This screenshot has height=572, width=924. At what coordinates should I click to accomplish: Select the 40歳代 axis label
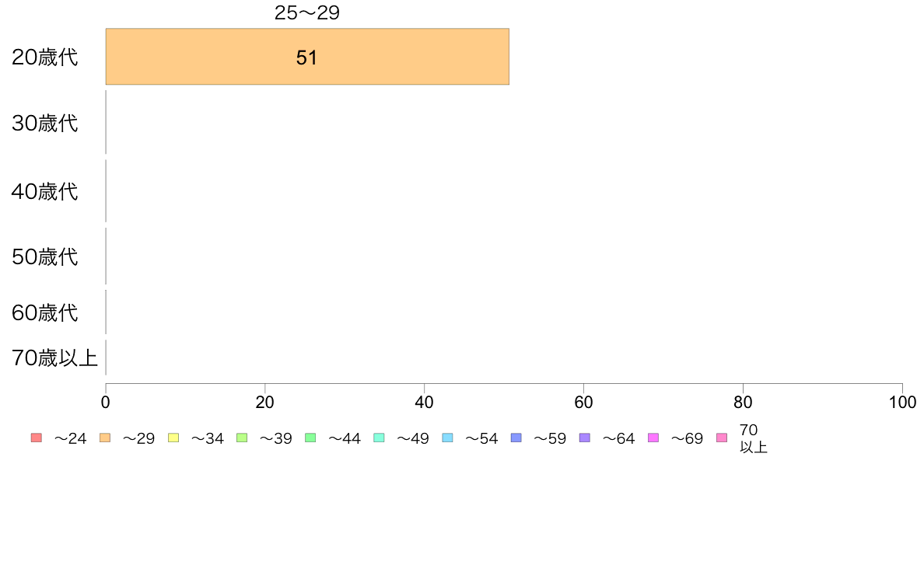(45, 191)
